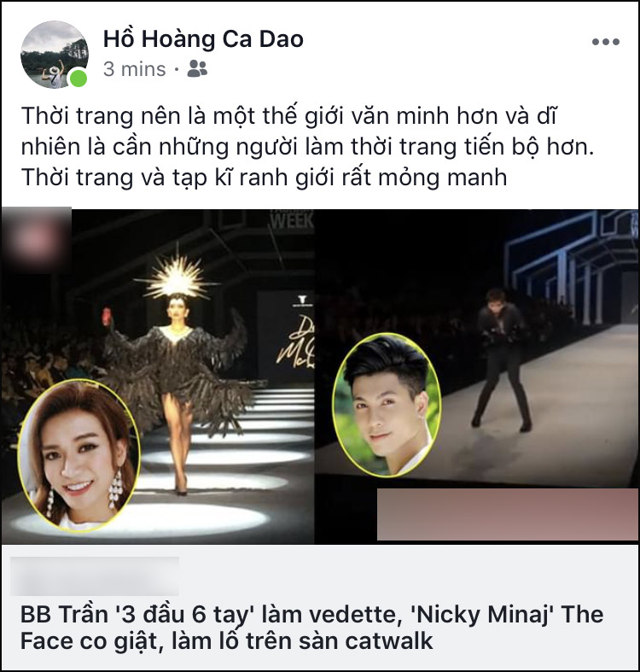Image resolution: width=640 pixels, height=672 pixels.
Task: Click the blurred logo in the photo's top-left corner
Action: [x=36, y=239]
